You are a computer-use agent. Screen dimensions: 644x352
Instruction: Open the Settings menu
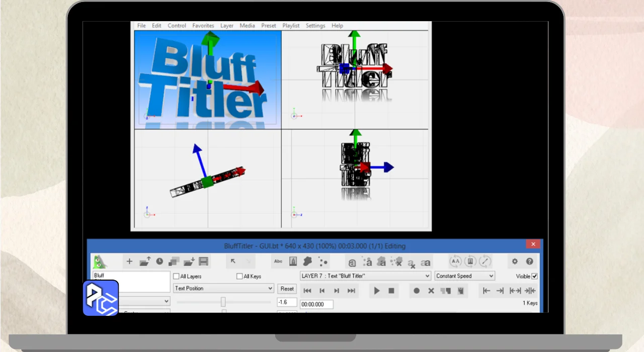pyautogui.click(x=315, y=26)
